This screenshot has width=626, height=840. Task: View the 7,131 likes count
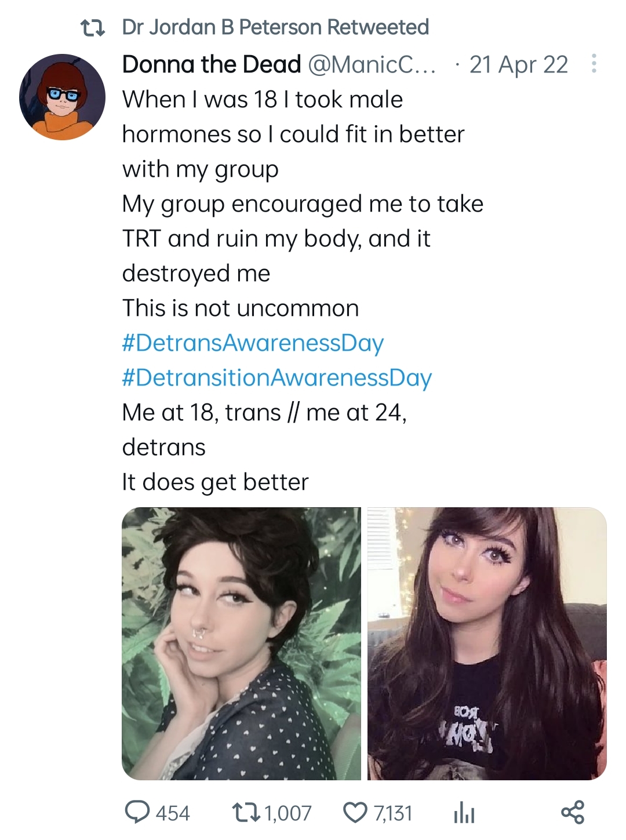click(x=393, y=813)
